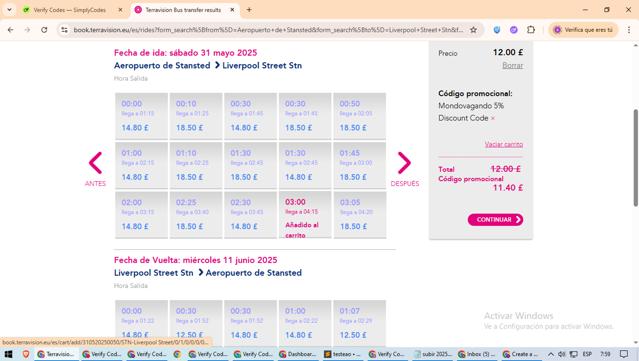This screenshot has width=639, height=361.
Task: Choose the outbound 01:45 departure slot
Action: 360,165
